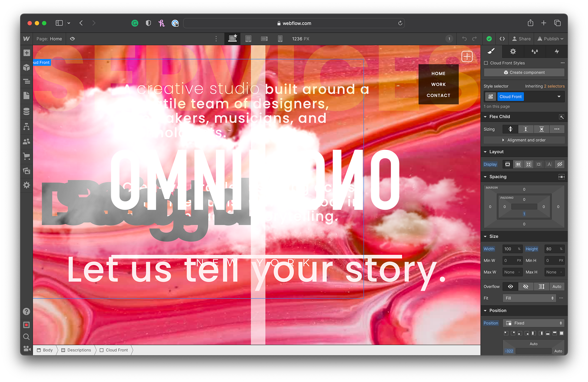The height and width of the screenshot is (382, 588).
Task: Open the Pages panel
Action: pyautogui.click(x=27, y=95)
